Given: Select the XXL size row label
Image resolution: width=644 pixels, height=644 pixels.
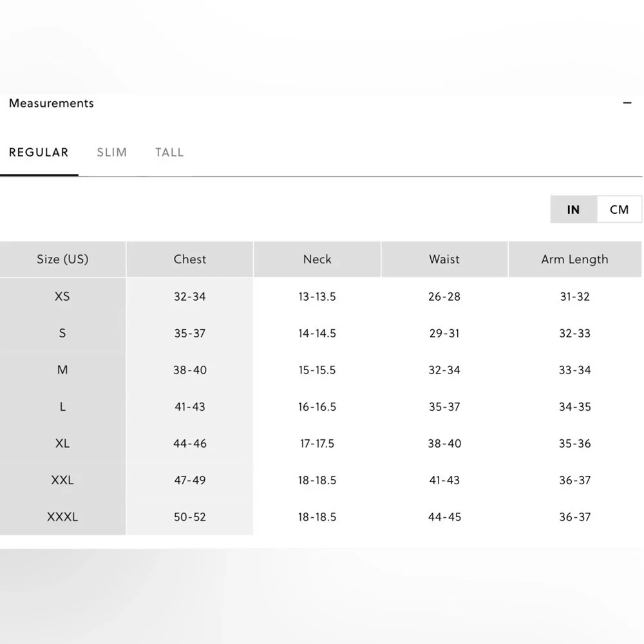Looking at the screenshot, I should pos(62,480).
